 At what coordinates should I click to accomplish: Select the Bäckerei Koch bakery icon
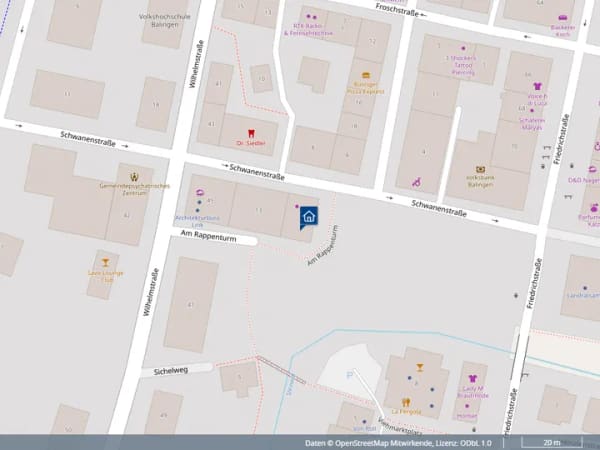tap(562, 18)
